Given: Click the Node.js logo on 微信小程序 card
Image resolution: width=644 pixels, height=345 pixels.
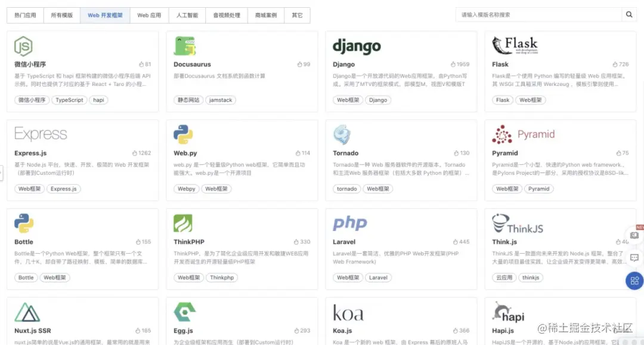Looking at the screenshot, I should click(x=23, y=46).
